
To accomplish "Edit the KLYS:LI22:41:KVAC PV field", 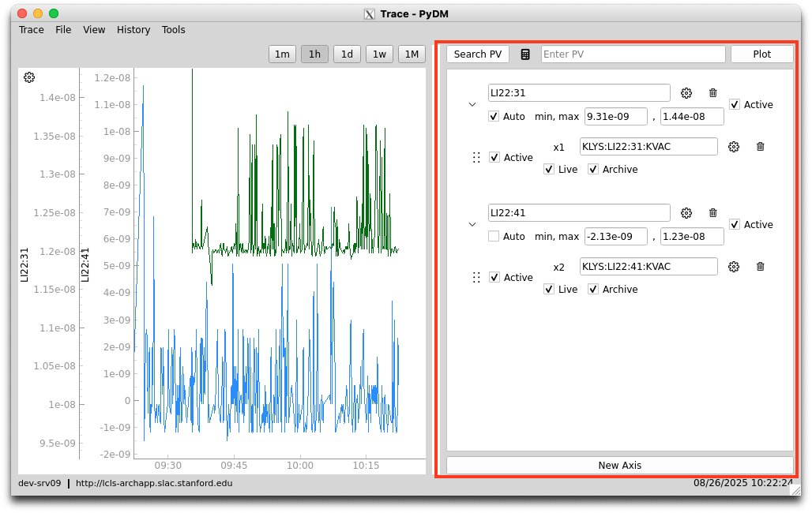I will click(x=648, y=267).
